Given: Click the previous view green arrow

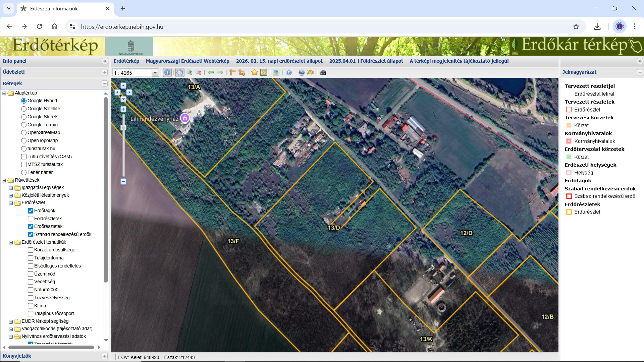Looking at the screenshot, I should [x=211, y=73].
